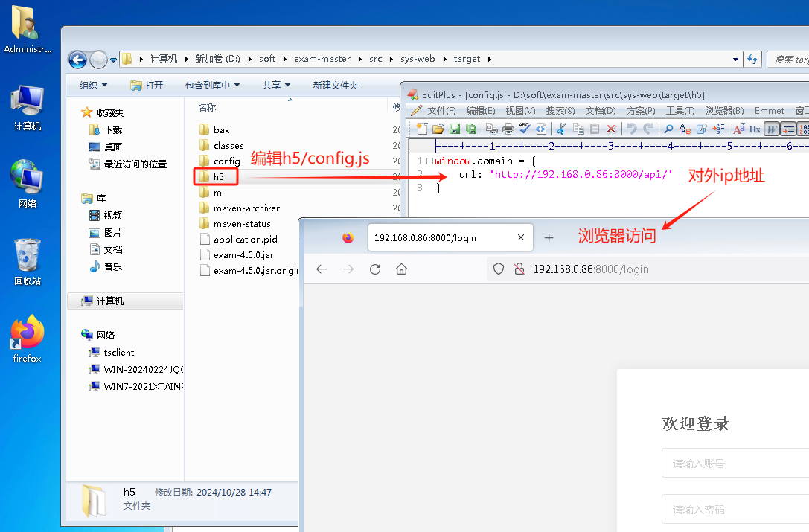Open the 组织 dropdown in Explorer
809x532 pixels.
(x=93, y=86)
